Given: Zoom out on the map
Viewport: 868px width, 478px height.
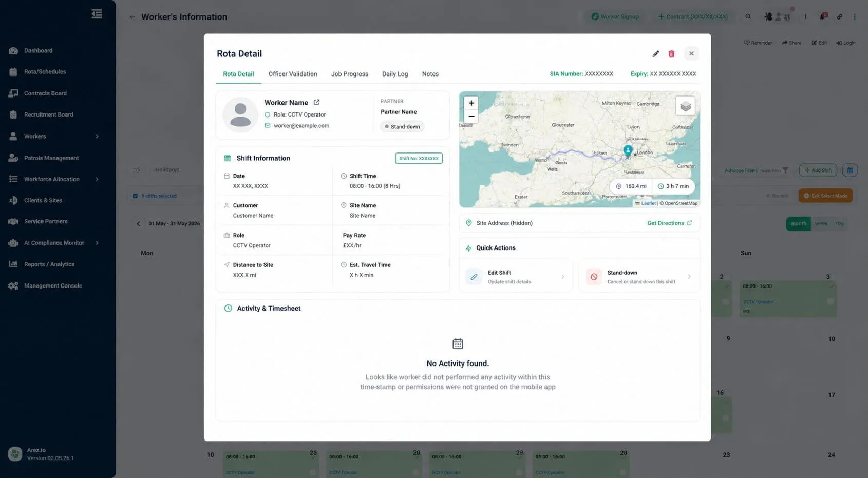Looking at the screenshot, I should [x=471, y=116].
